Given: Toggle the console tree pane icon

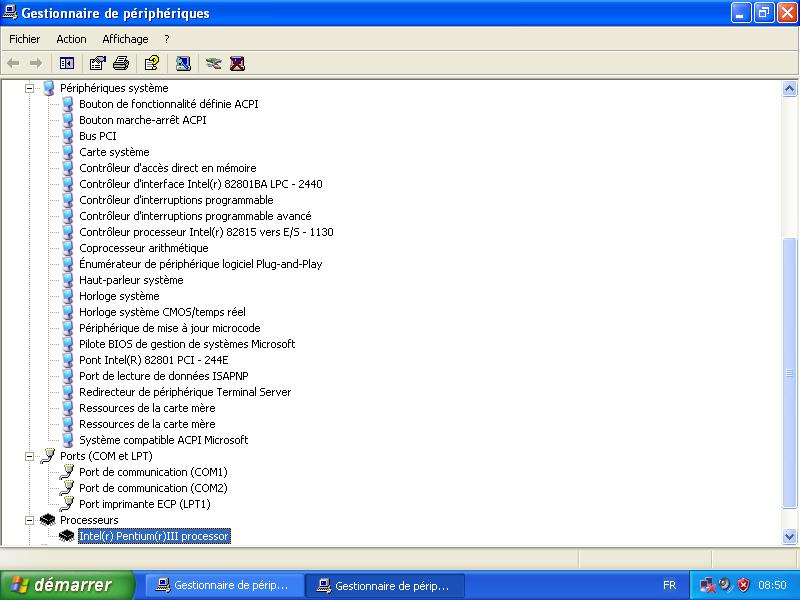Looking at the screenshot, I should click(67, 63).
